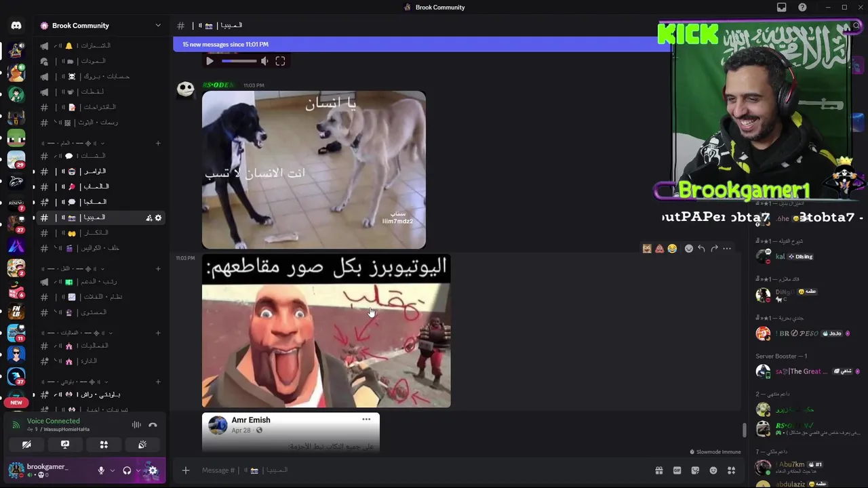Open add reaction picker on message
Viewport: 868px width, 488px height.
[x=689, y=249]
